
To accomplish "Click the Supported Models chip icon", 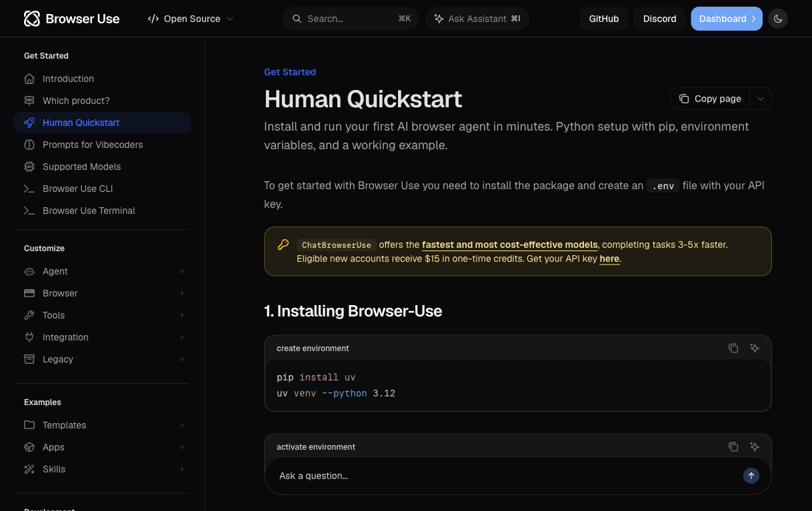I will click(29, 167).
